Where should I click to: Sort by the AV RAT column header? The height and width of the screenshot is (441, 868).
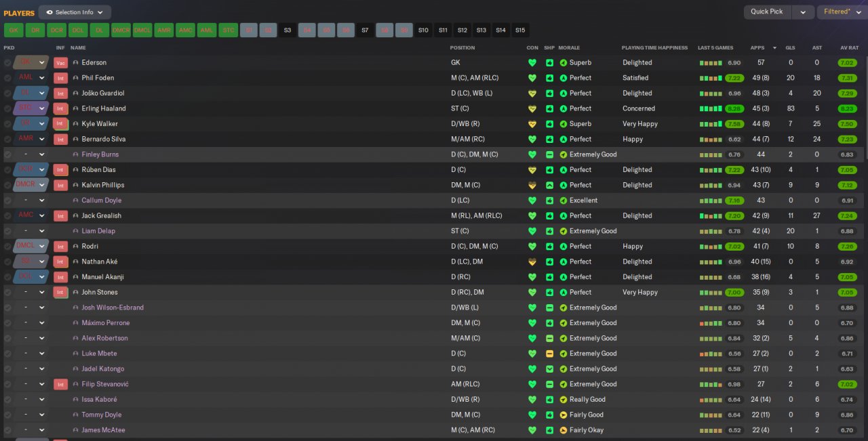849,48
